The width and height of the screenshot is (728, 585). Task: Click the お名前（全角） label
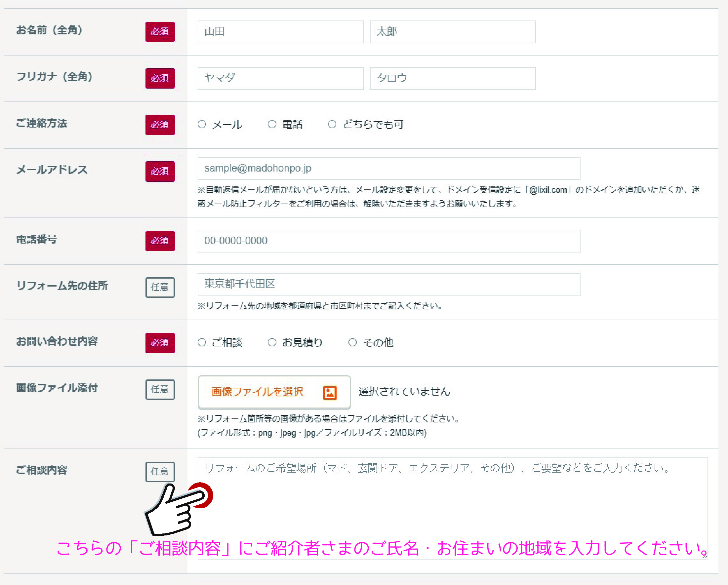(x=49, y=30)
